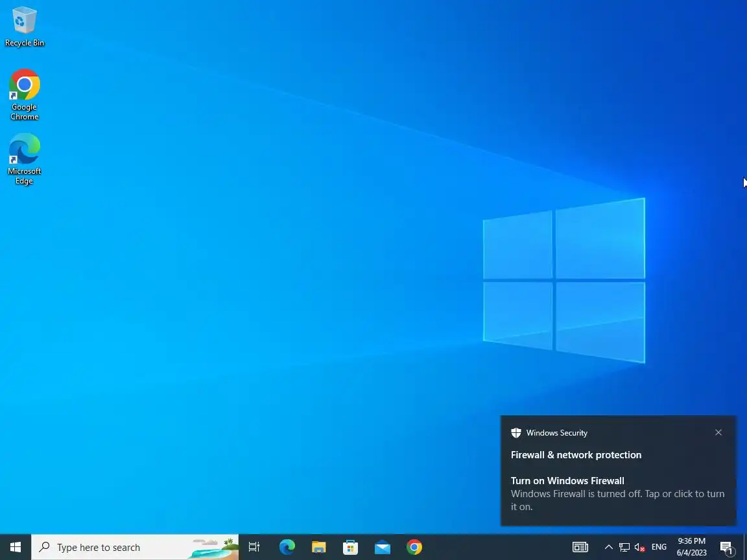This screenshot has width=747, height=560.
Task: Click the Turn on Windows Firewall message
Action: pos(618,493)
